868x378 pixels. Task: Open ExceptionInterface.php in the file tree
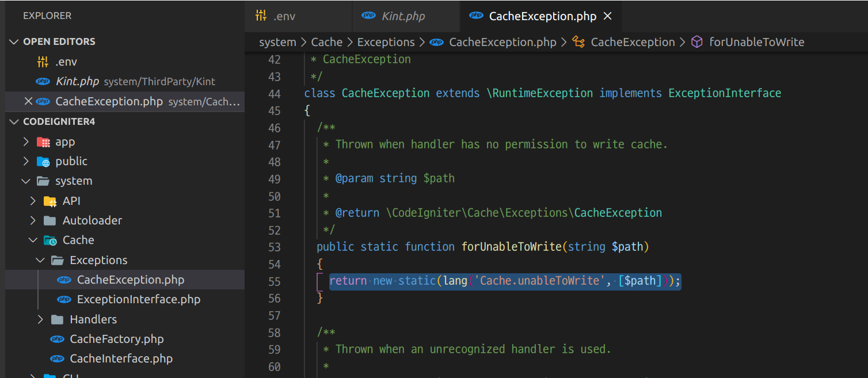point(125,299)
